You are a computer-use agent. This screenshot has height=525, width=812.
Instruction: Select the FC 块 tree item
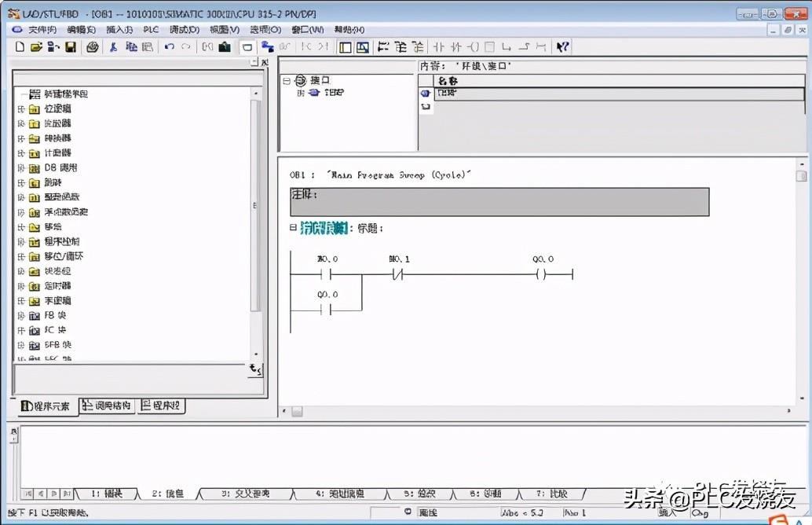(x=55, y=330)
